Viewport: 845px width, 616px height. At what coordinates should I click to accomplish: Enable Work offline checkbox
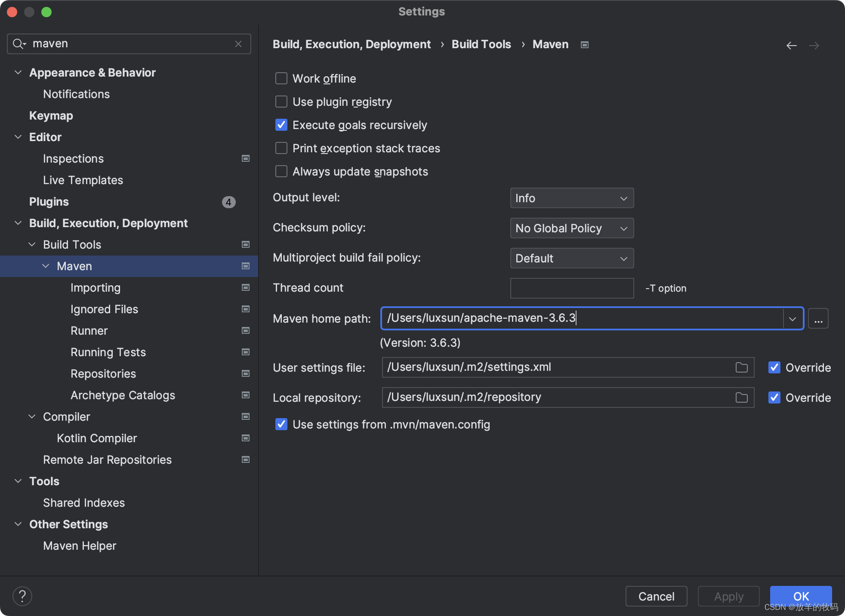[x=281, y=78]
